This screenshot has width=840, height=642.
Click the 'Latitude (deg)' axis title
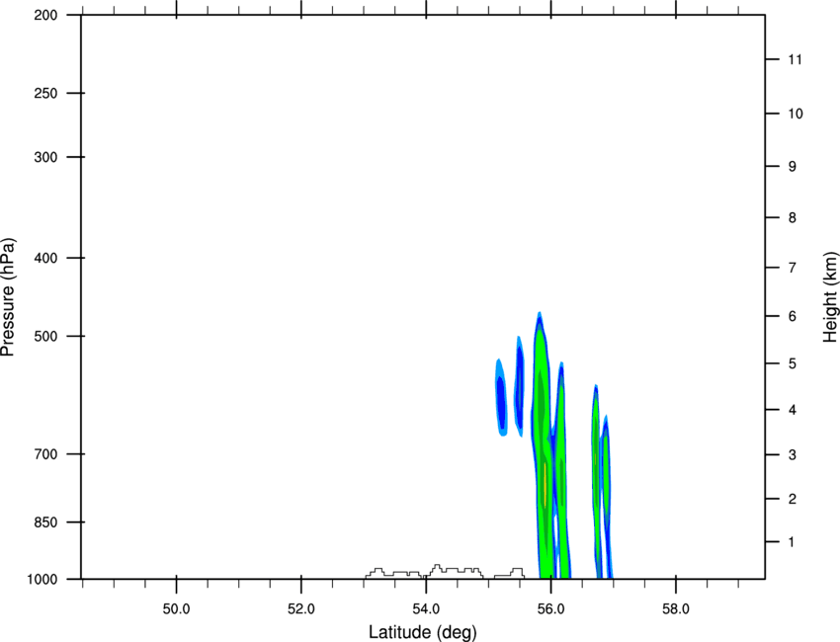(423, 632)
